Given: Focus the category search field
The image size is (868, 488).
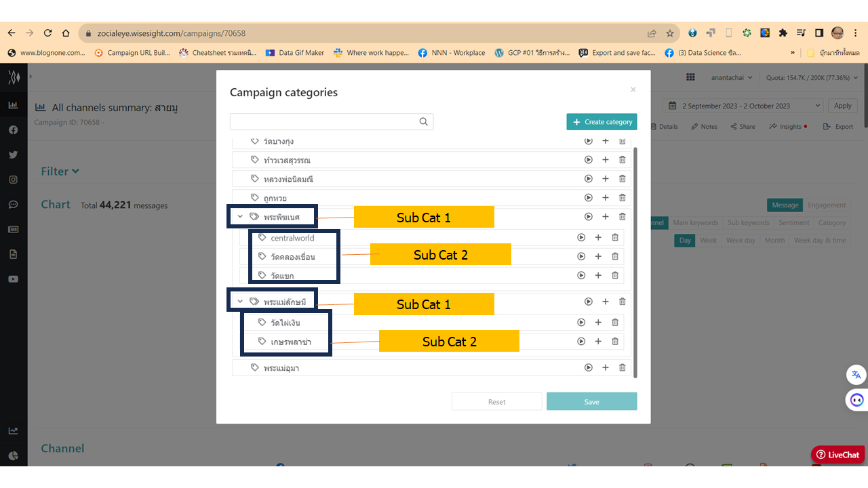Looking at the screenshot, I should pos(324,122).
